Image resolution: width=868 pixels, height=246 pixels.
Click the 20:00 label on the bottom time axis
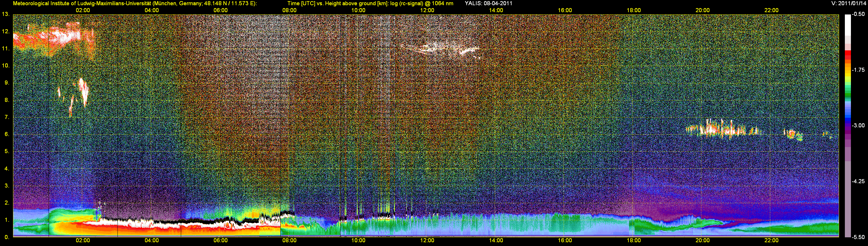[x=703, y=241]
